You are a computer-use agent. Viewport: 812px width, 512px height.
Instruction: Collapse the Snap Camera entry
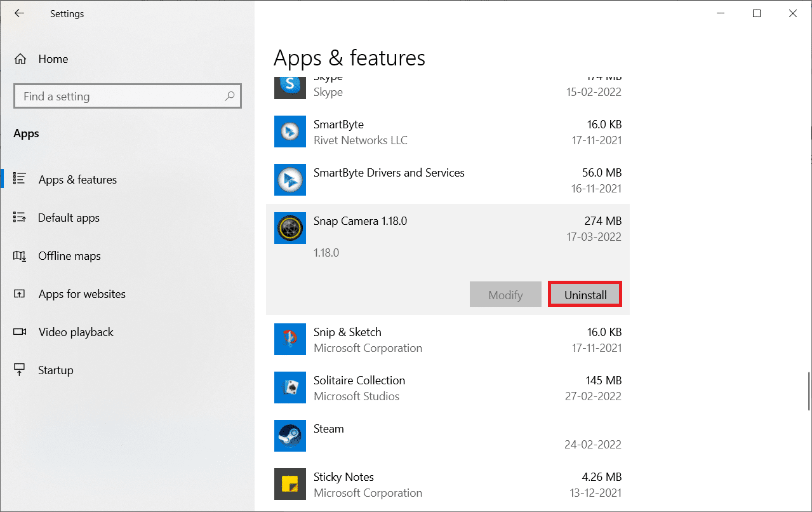444,229
